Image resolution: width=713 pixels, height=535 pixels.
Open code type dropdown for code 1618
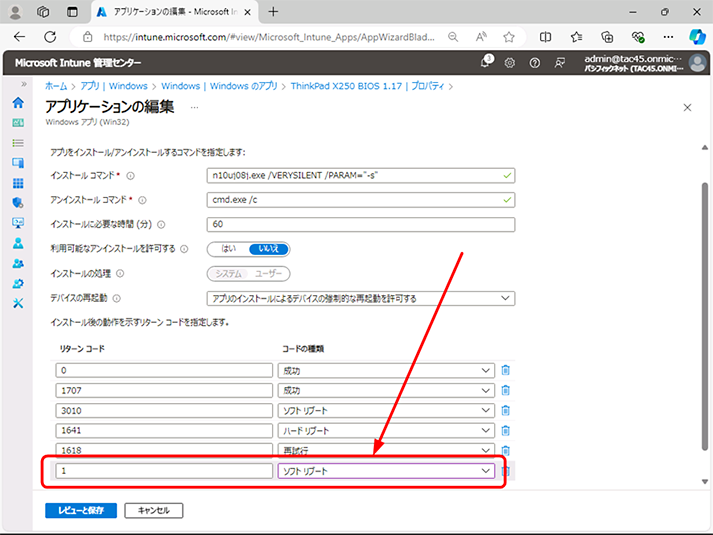(x=386, y=450)
